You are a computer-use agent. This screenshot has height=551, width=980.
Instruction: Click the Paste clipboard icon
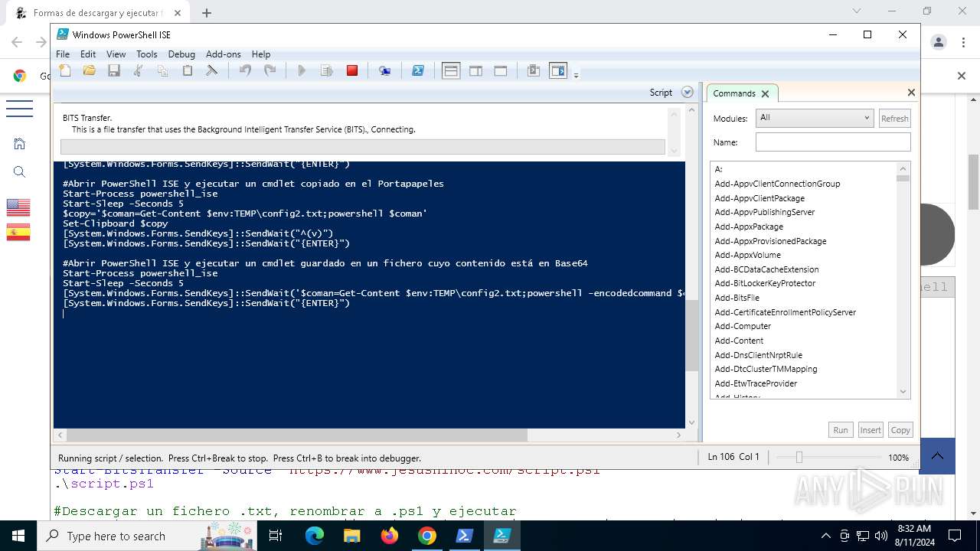point(187,70)
